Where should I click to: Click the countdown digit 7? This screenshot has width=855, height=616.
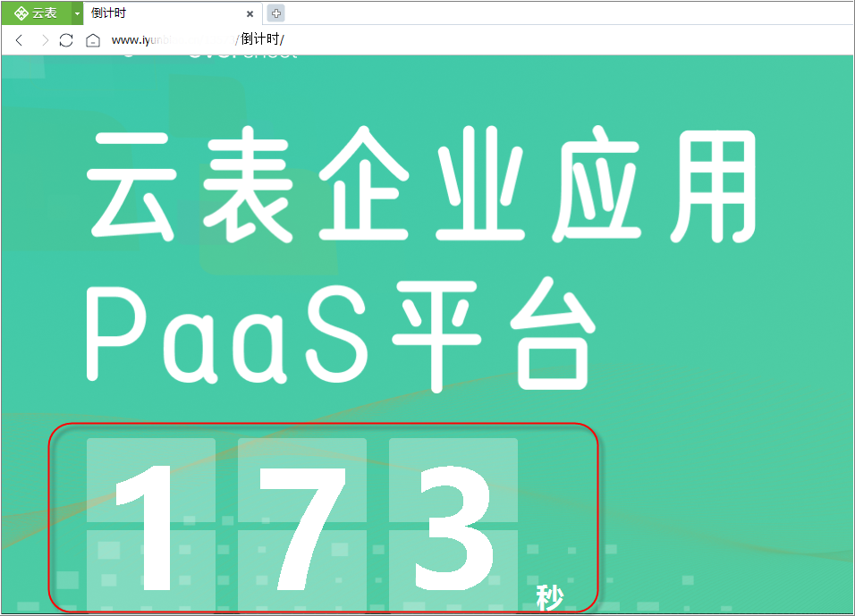[302, 528]
